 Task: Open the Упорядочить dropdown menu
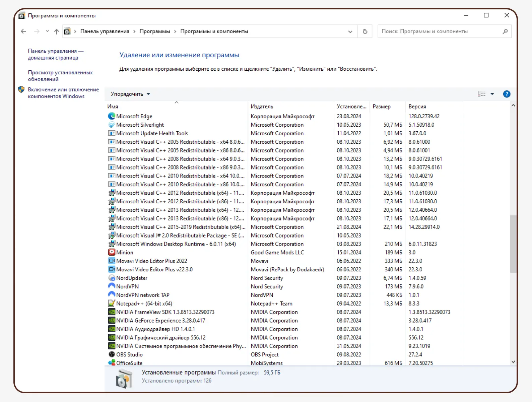pyautogui.click(x=130, y=94)
